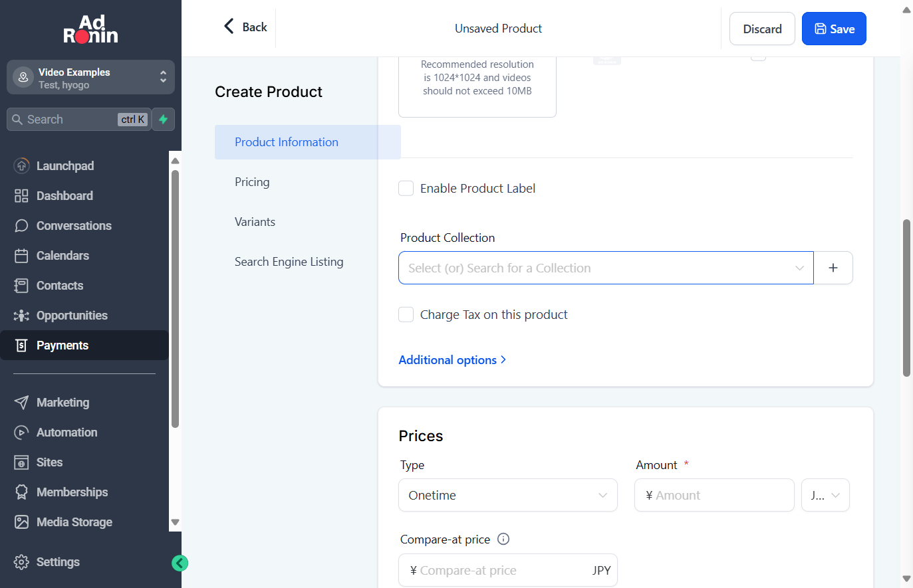Go Back from product page

245,27
